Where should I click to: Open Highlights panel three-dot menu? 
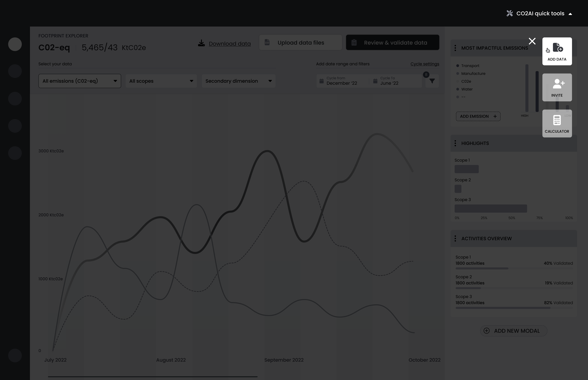[x=455, y=143]
